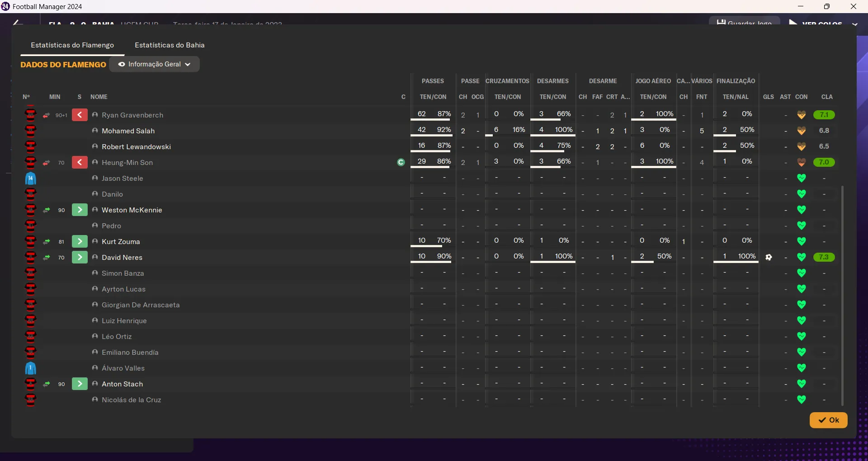The height and width of the screenshot is (461, 868).
Task: Click David Neres's goal ball icon
Action: pyautogui.click(x=769, y=257)
